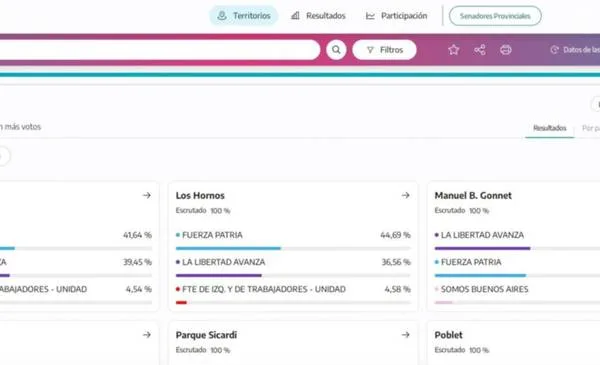This screenshot has width=600, height=365.
Task: Open the Filtros button
Action: (384, 50)
